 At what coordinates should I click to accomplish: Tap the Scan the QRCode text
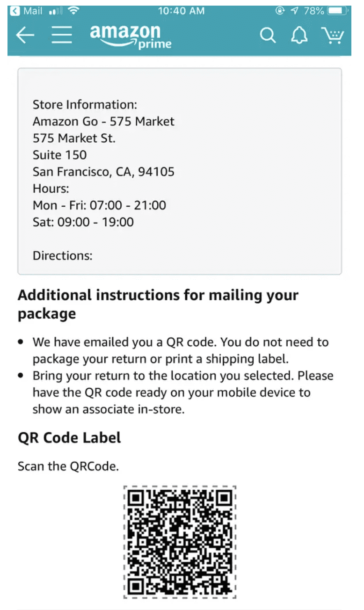coord(68,466)
